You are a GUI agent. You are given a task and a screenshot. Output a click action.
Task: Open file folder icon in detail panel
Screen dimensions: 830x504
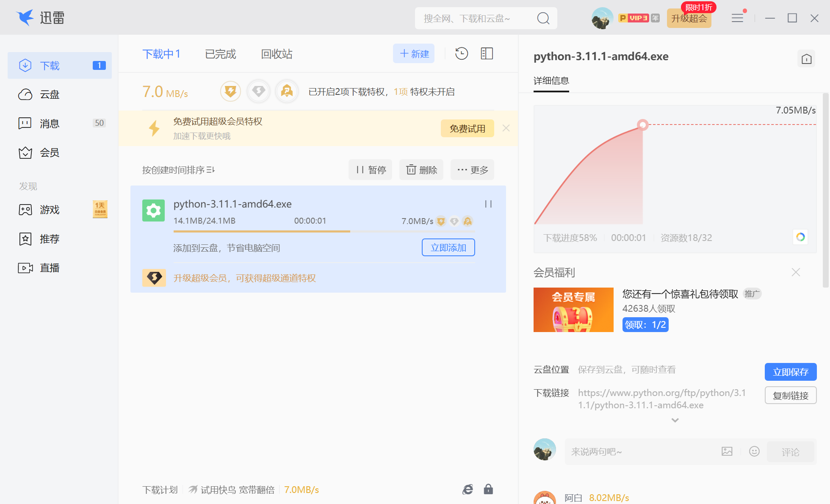[806, 59]
